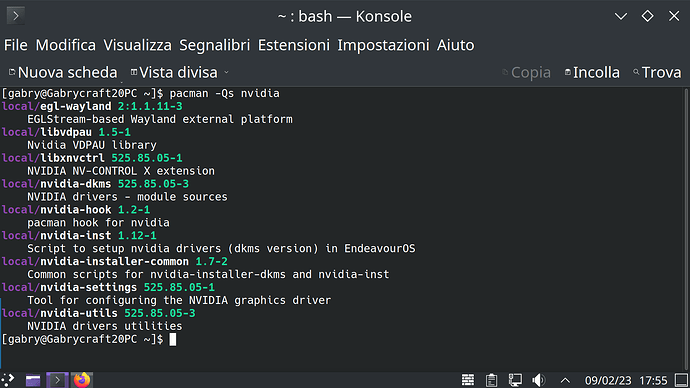The image size is (690, 388).
Task: Click the 'EGLStream-based Wayland external platform' line
Action: pos(160,119)
